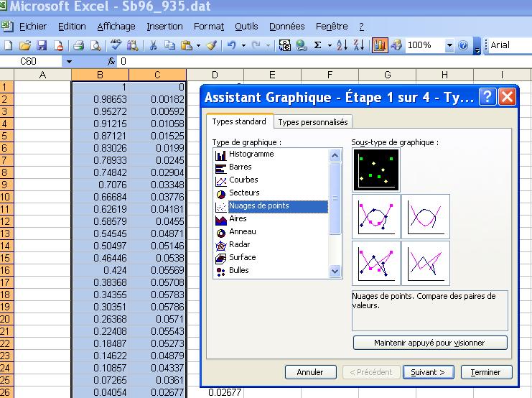The image size is (532, 398).
Task: Select Courbes chart type
Action: tap(271, 180)
